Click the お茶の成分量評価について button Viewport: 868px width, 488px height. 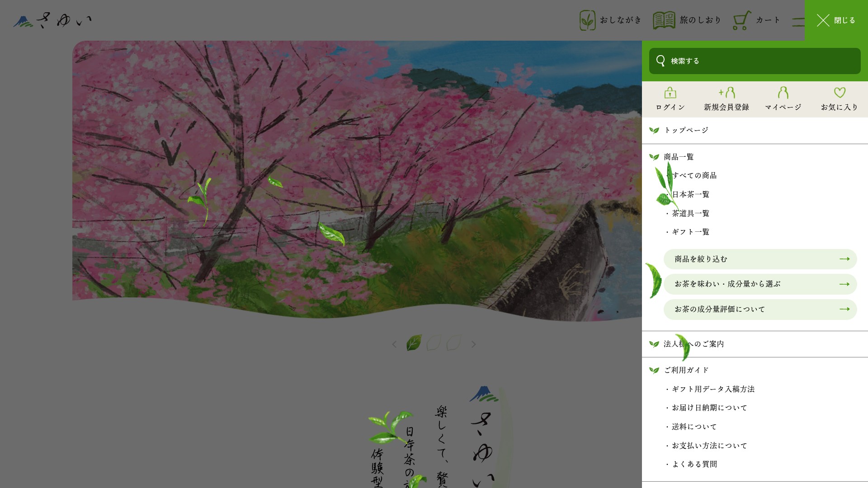tap(760, 310)
